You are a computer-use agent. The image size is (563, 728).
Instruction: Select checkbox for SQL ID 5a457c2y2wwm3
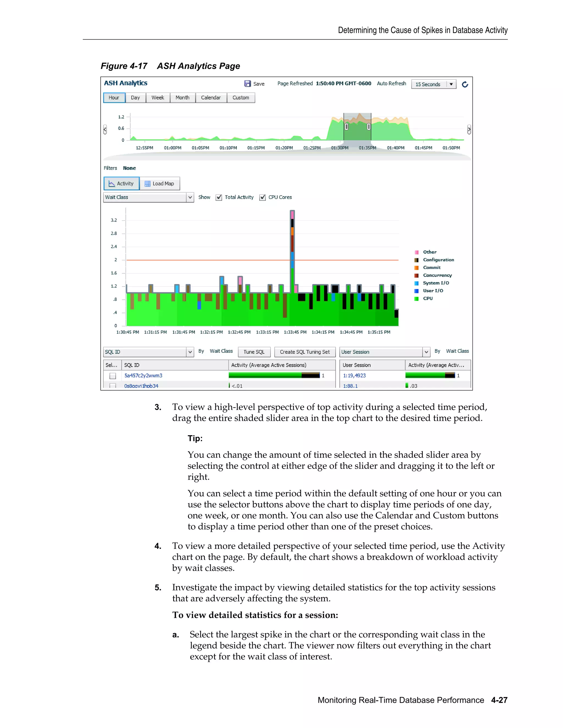(113, 376)
